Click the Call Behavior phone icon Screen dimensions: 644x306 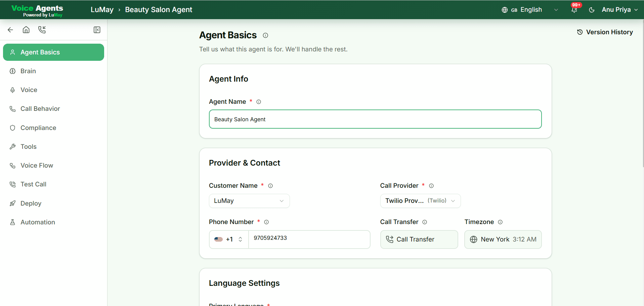pyautogui.click(x=13, y=109)
